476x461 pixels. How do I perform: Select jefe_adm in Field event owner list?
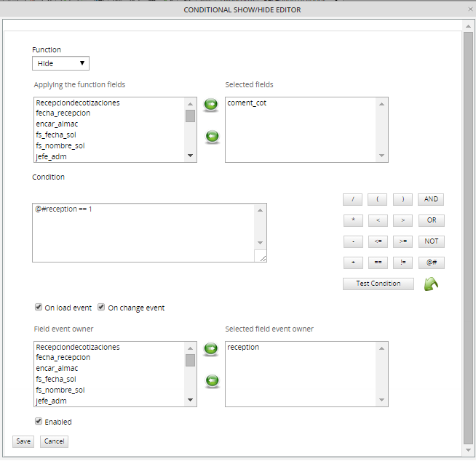(52, 400)
